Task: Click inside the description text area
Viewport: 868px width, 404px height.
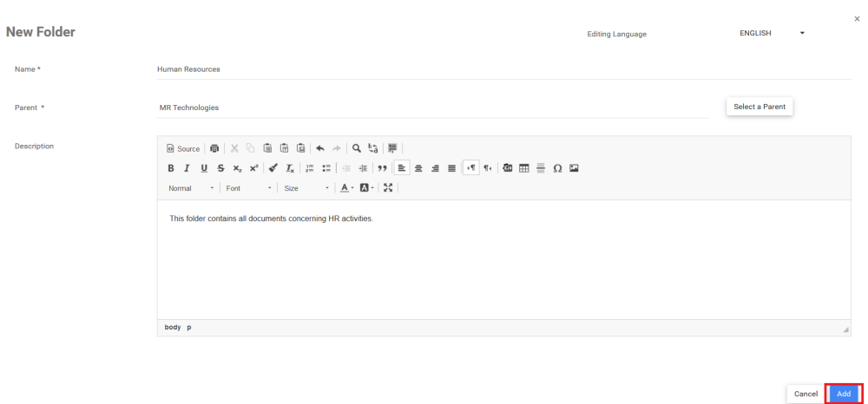Action: click(503, 259)
